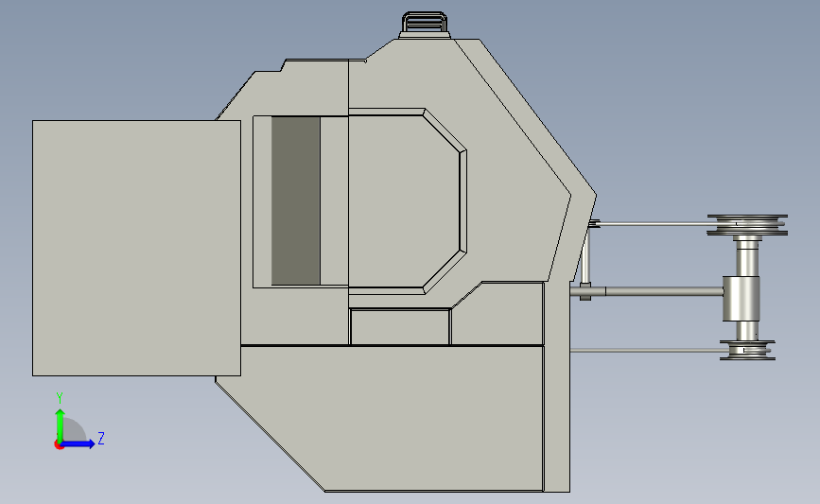Pick the dark recessed window opening
The height and width of the screenshot is (504, 820).
point(295,200)
